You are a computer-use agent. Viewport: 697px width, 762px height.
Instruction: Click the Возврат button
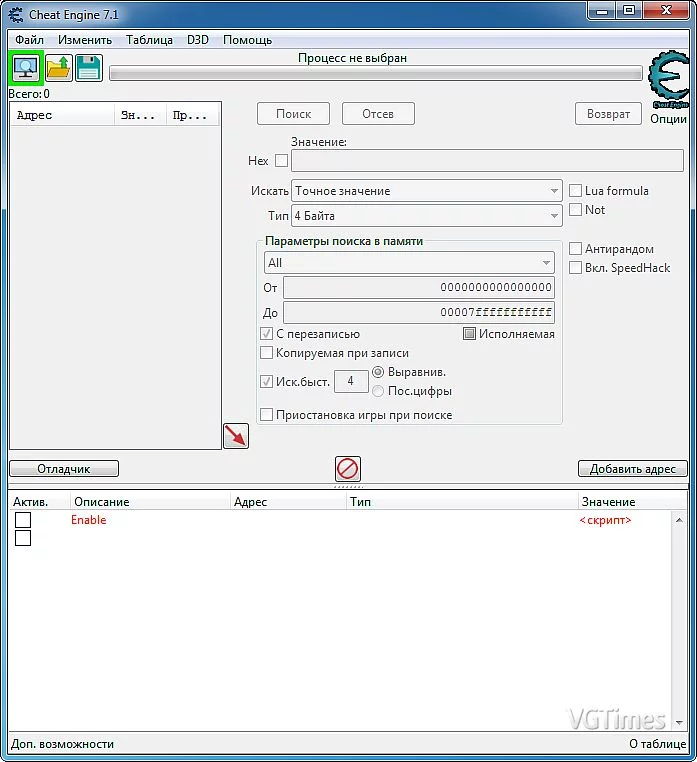[608, 114]
